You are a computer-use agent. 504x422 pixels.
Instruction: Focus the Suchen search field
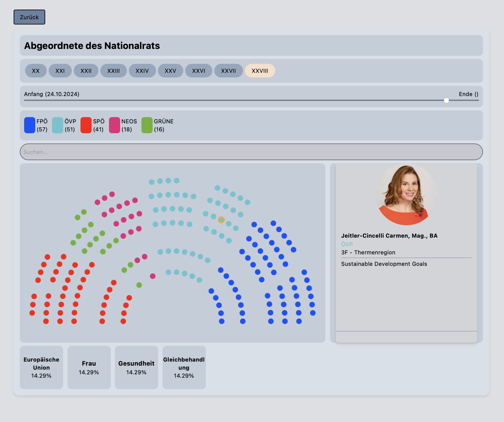[x=251, y=152]
